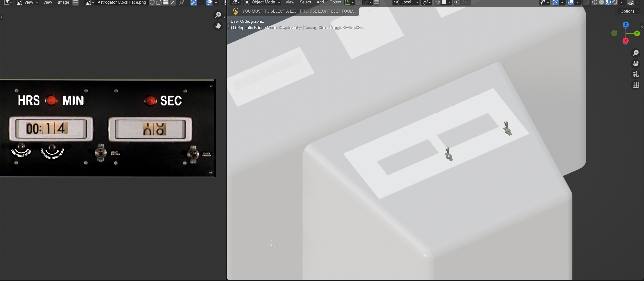Browse images with the image datablock selector
This screenshot has width=644, height=281.
89,2
